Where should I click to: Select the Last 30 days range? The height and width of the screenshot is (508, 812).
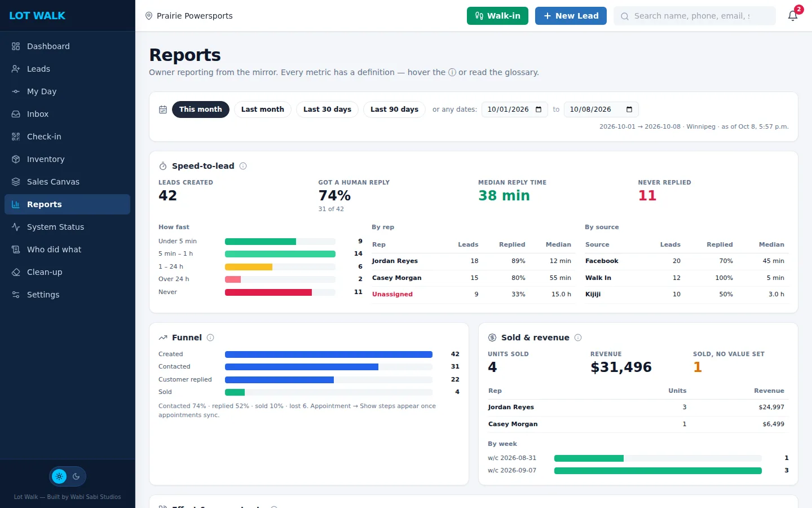(x=327, y=110)
